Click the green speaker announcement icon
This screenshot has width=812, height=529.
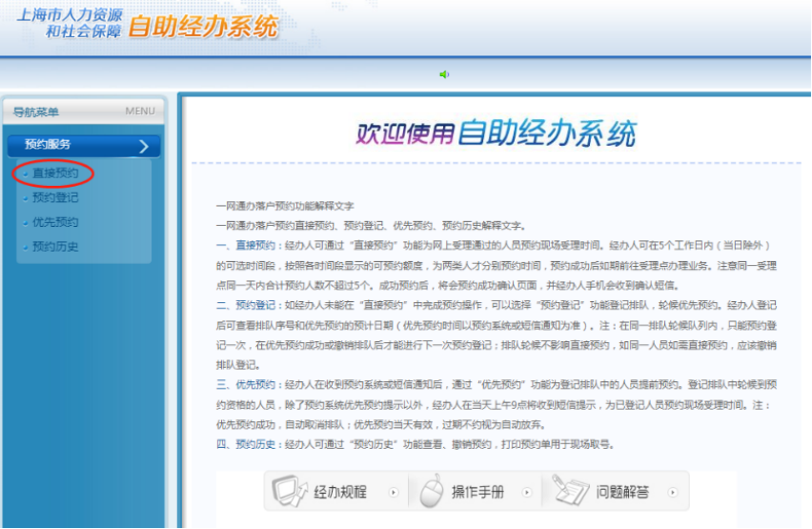click(444, 74)
